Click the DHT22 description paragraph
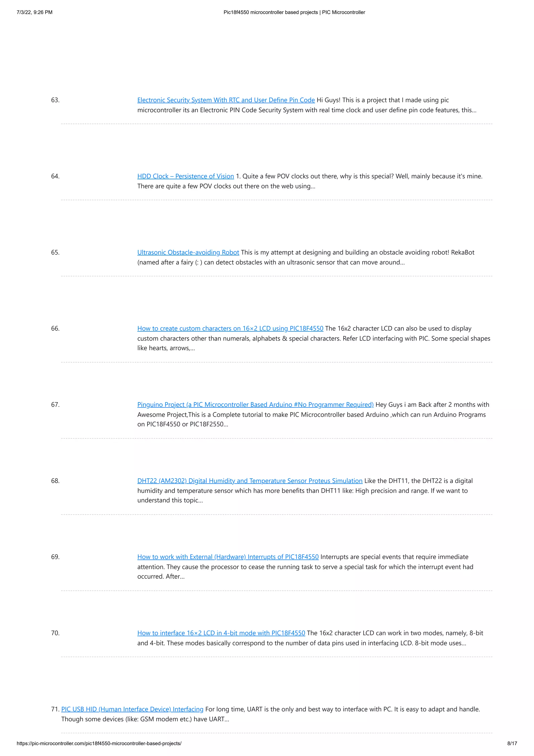 pos(305,491)
